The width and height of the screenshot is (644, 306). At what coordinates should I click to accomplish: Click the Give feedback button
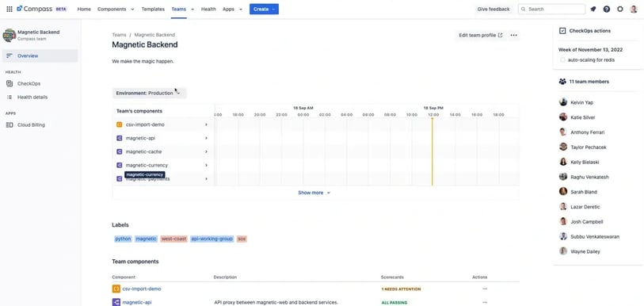493,9
